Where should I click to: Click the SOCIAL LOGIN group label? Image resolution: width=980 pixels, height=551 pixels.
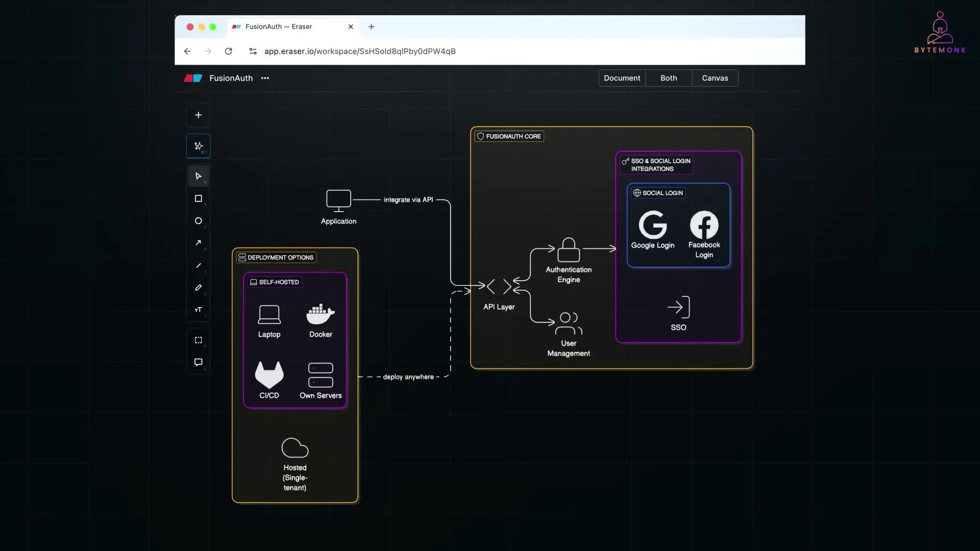click(x=658, y=193)
